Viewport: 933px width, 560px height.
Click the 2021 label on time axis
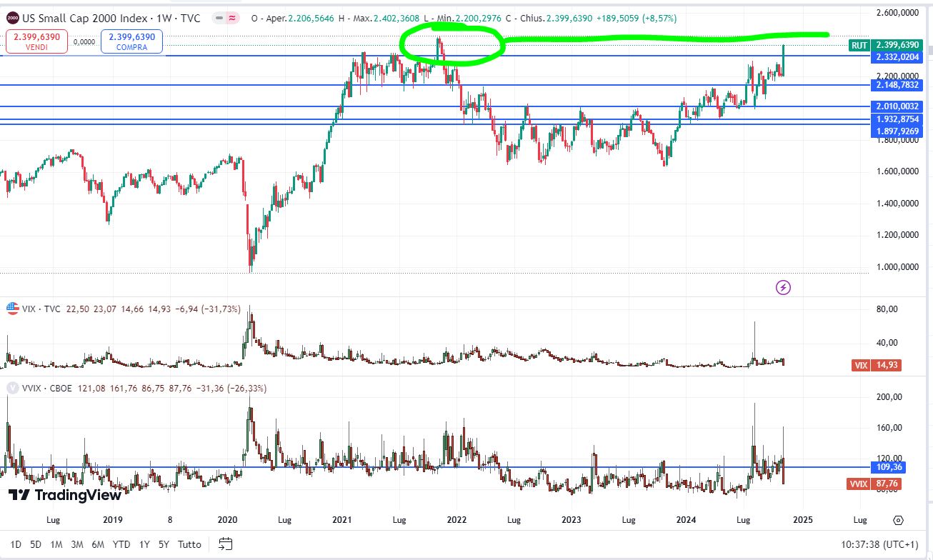click(x=342, y=520)
